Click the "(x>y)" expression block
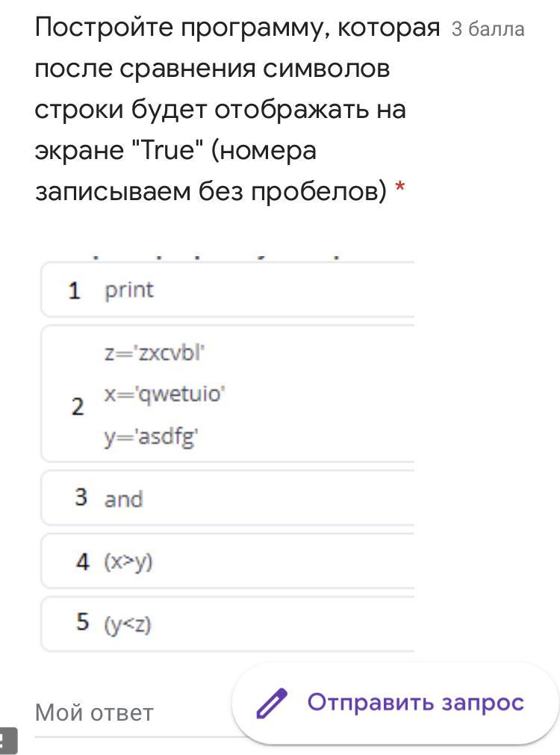 click(x=128, y=562)
